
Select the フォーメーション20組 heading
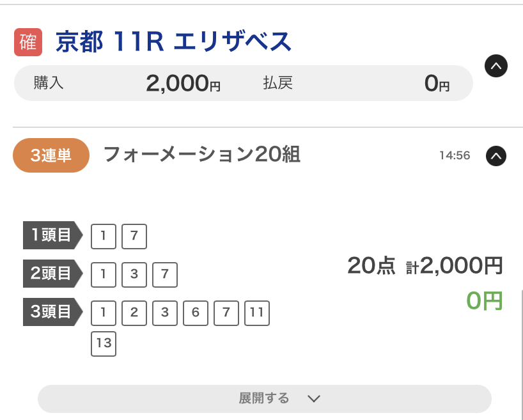click(x=201, y=155)
